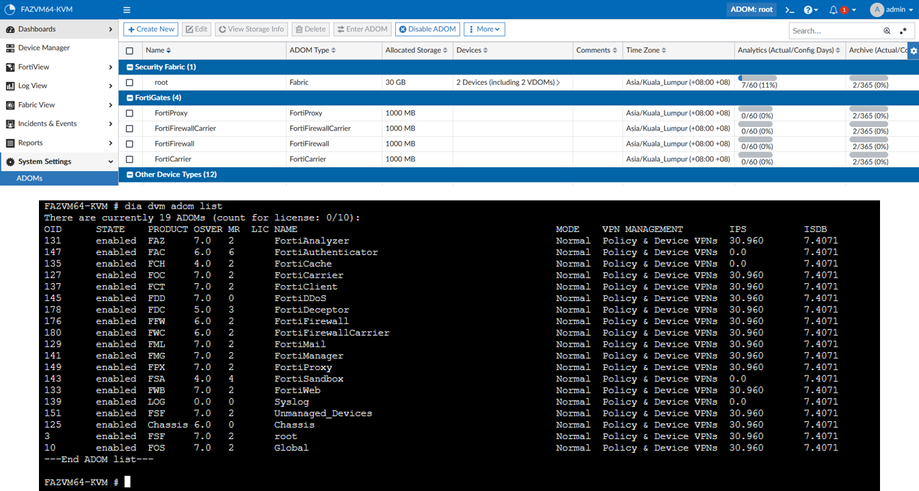This screenshot has width=919, height=491.
Task: Click the Create New button
Action: pyautogui.click(x=151, y=29)
